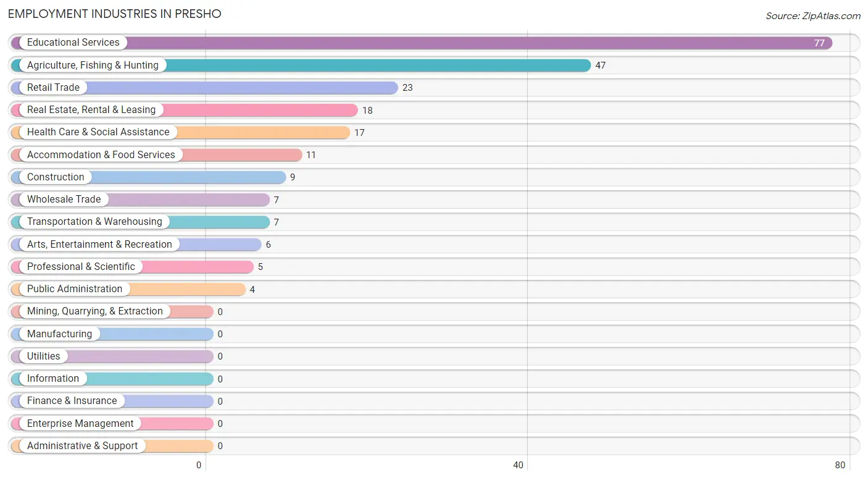Select the Manufacturing bar label
The image size is (868, 480).
pos(59,334)
